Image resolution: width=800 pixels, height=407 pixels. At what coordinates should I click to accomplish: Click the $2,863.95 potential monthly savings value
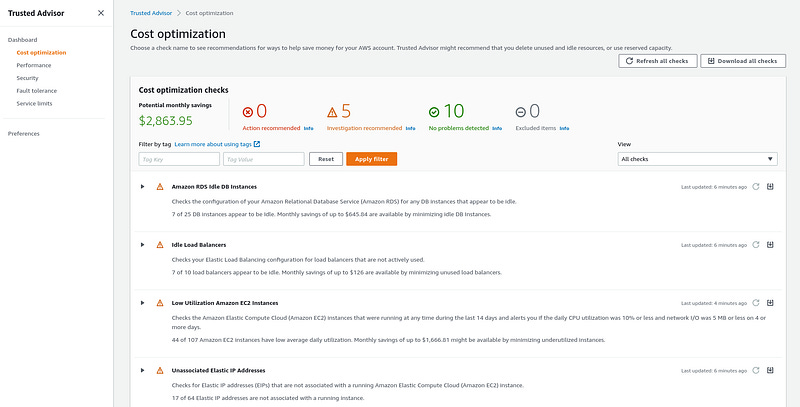click(166, 121)
